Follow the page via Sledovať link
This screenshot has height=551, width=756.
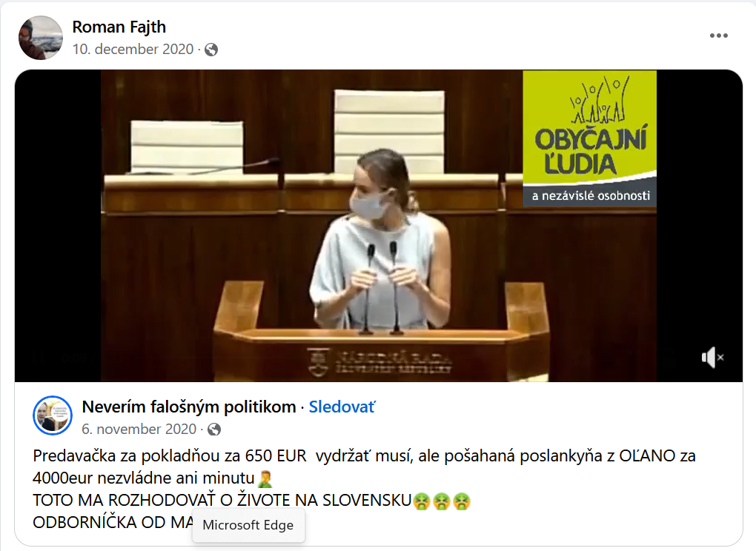[342, 407]
